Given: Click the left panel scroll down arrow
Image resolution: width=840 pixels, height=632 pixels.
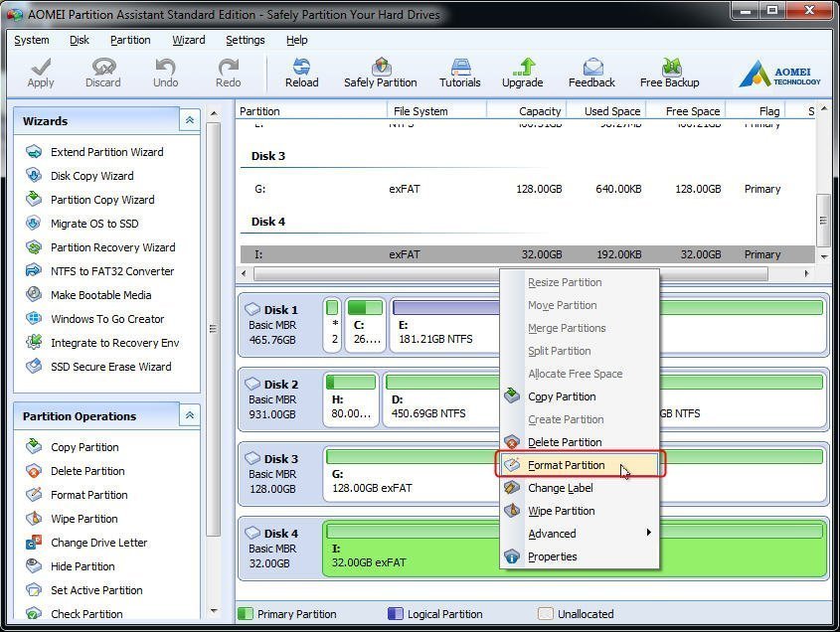Looking at the screenshot, I should [x=214, y=610].
